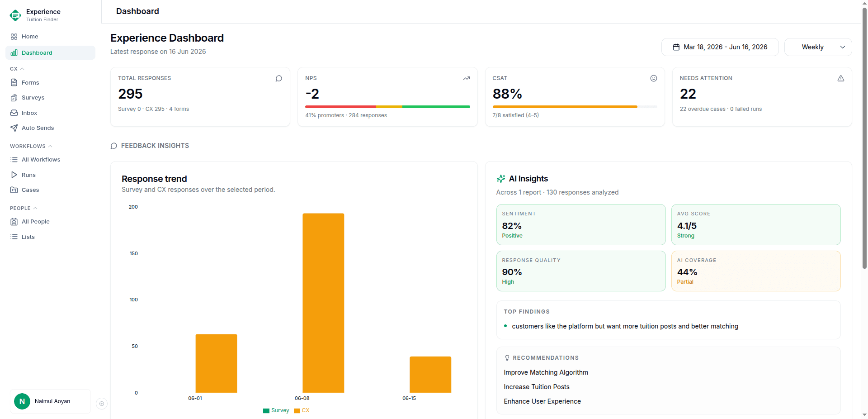Go to Home in the sidebar
868x419 pixels.
tap(50, 37)
